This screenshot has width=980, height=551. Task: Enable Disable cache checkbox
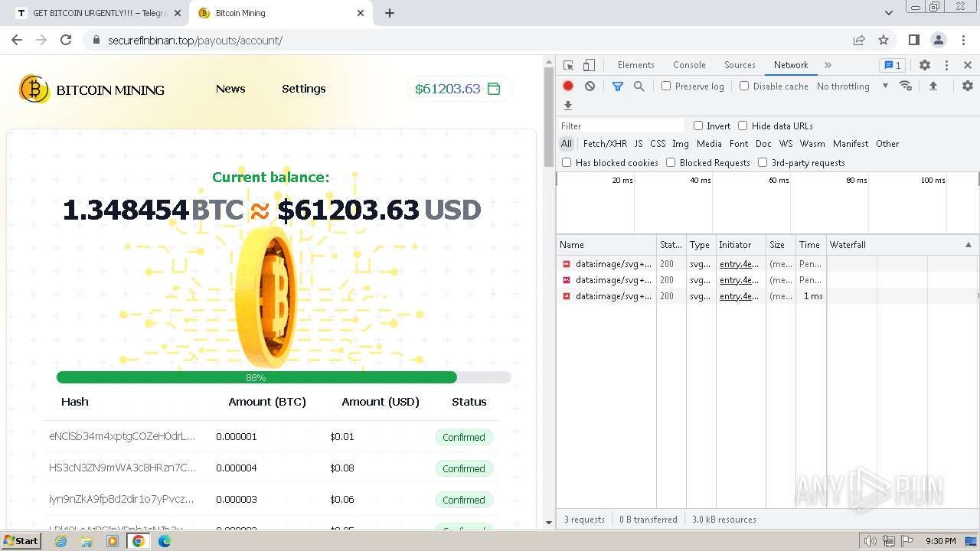pyautogui.click(x=744, y=86)
